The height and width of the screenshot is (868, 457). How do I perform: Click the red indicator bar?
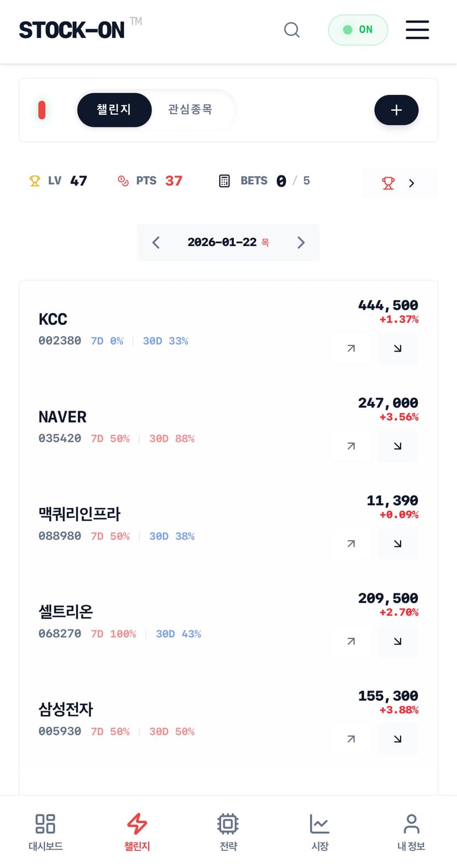(x=42, y=110)
